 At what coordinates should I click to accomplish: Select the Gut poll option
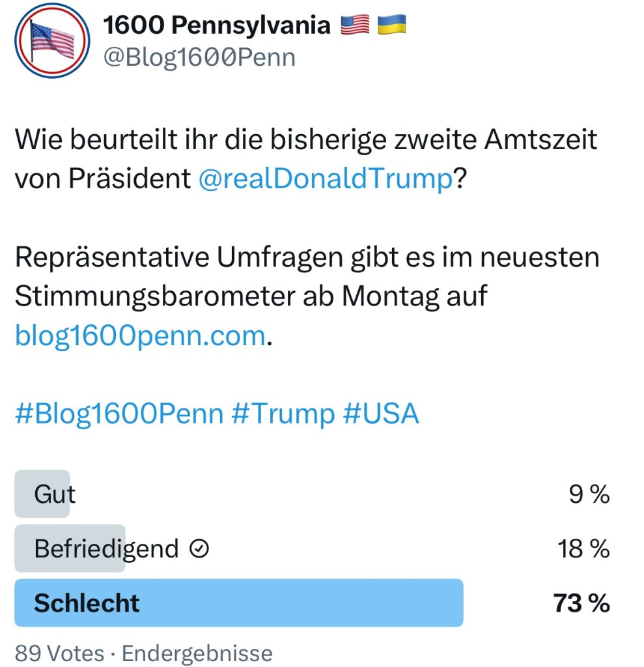click(55, 494)
